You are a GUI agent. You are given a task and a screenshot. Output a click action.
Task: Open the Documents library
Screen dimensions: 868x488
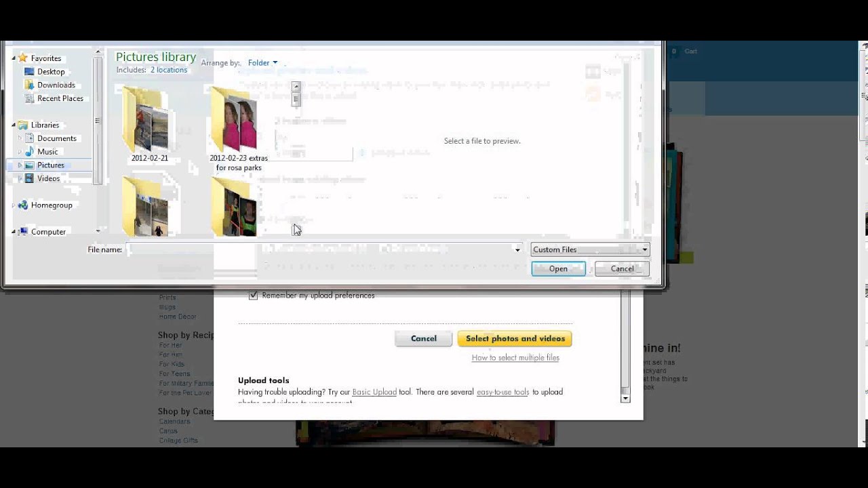(57, 139)
